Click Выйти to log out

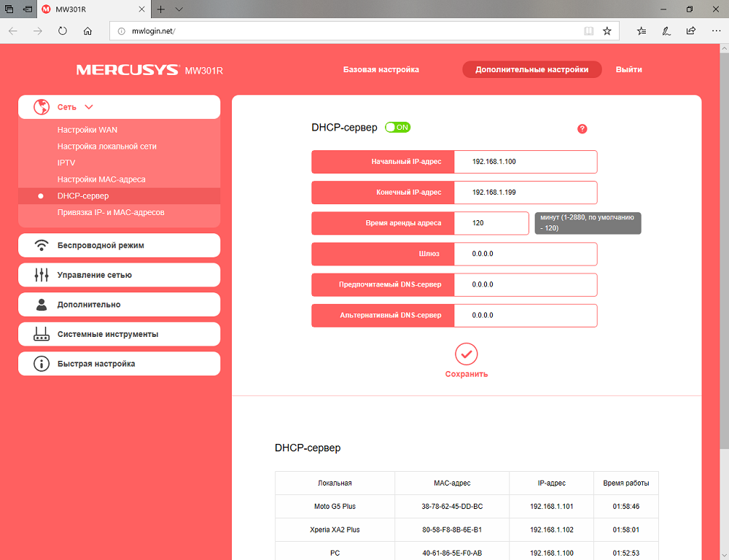[629, 69]
